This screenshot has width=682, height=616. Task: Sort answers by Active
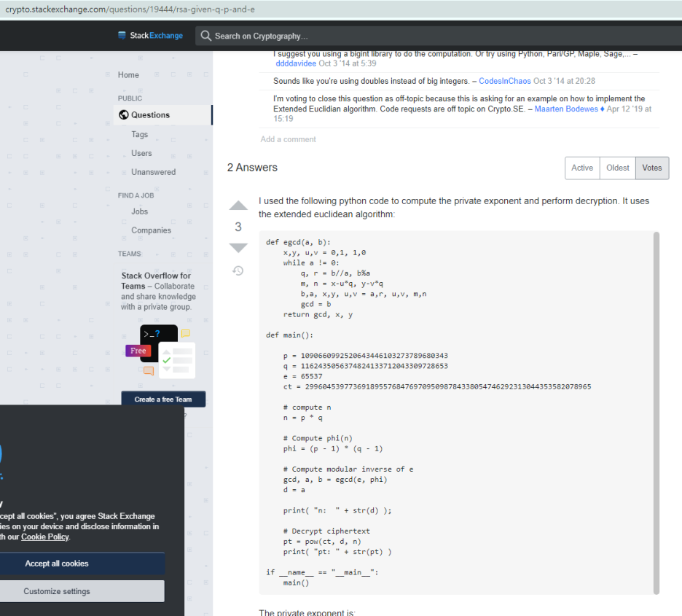(582, 168)
